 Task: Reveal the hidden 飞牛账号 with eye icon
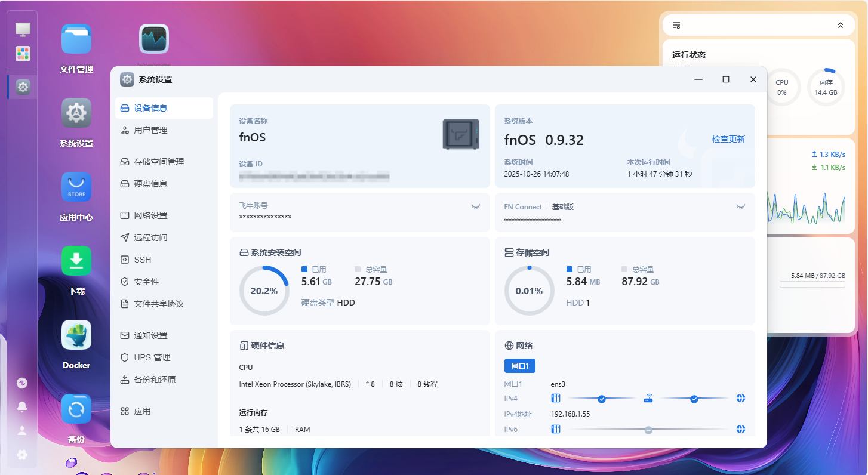pos(475,206)
